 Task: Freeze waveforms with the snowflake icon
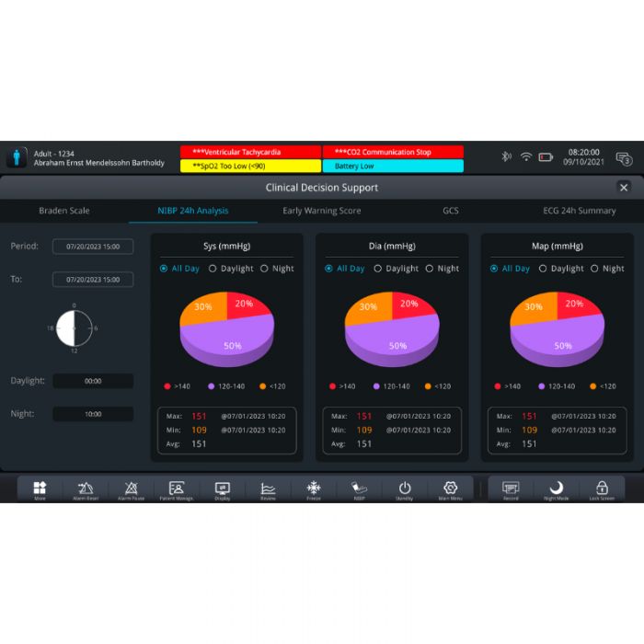pos(314,489)
